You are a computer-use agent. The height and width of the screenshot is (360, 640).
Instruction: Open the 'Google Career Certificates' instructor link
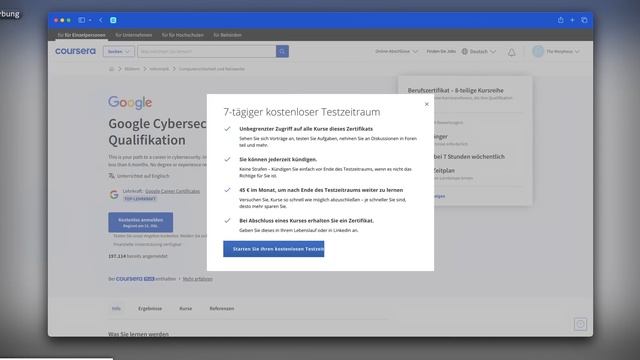pyautogui.click(x=173, y=191)
